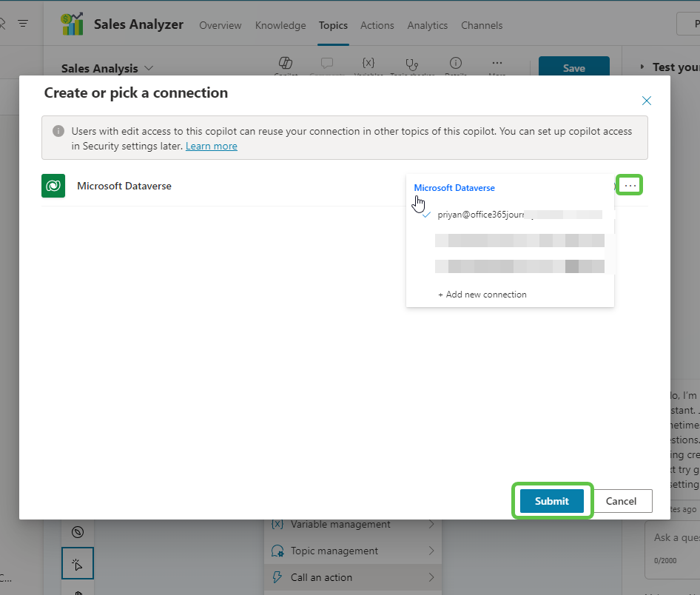Open the Learn more link
The width and height of the screenshot is (700, 595).
[x=211, y=146]
